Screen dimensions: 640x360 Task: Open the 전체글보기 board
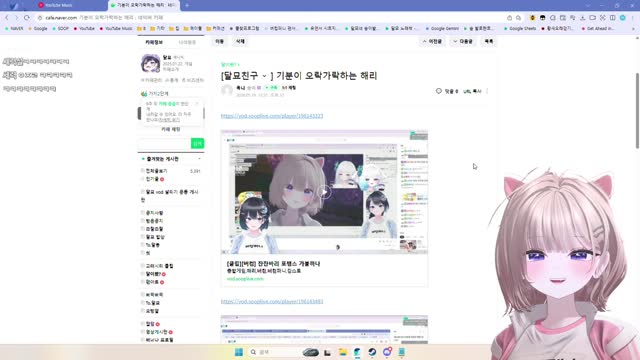pyautogui.click(x=156, y=171)
